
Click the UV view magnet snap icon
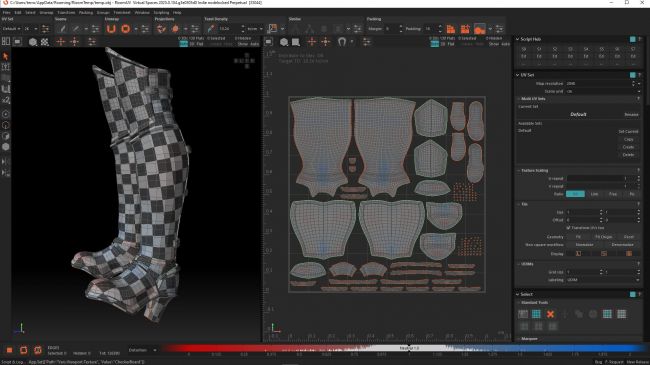coord(342,41)
